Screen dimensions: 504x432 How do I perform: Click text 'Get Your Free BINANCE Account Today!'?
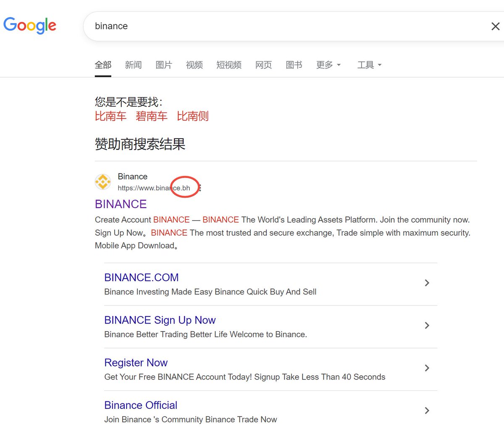(178, 377)
